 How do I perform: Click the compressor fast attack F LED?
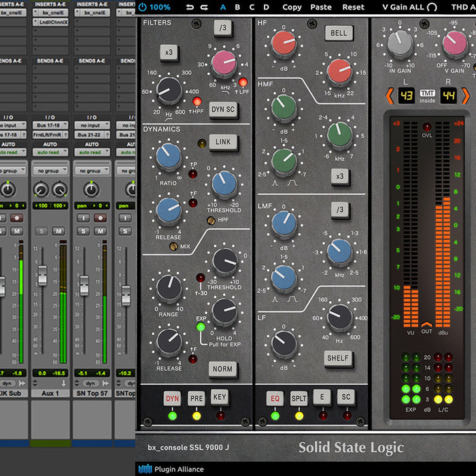(192, 203)
